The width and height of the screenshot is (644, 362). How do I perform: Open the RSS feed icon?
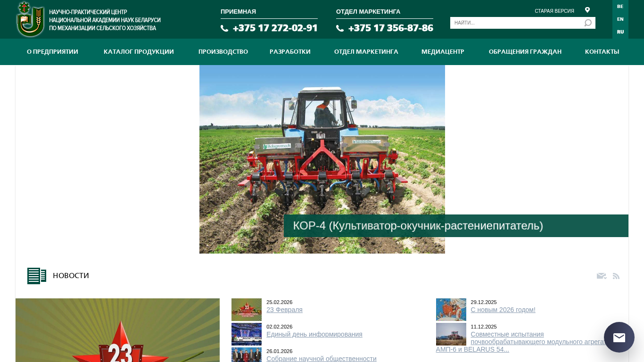pyautogui.click(x=616, y=276)
